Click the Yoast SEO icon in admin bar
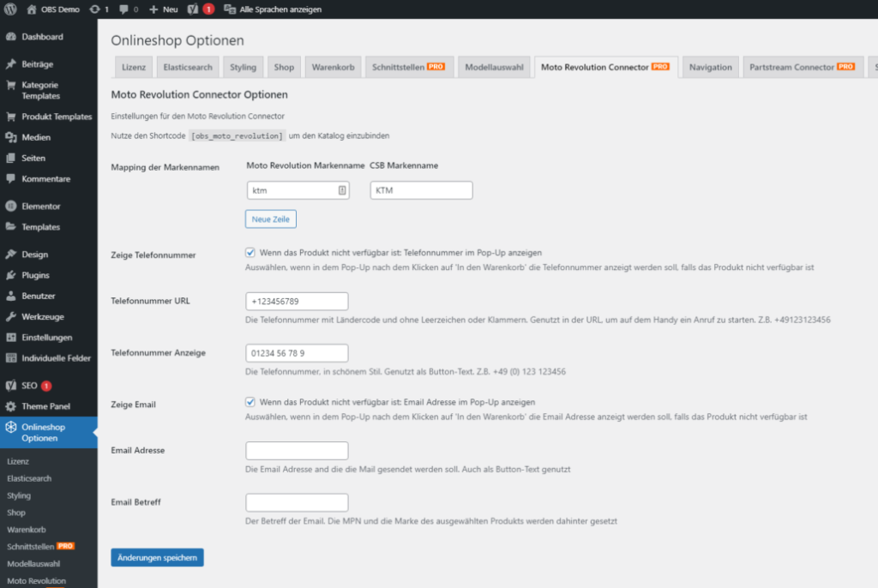878x588 pixels. (x=194, y=9)
